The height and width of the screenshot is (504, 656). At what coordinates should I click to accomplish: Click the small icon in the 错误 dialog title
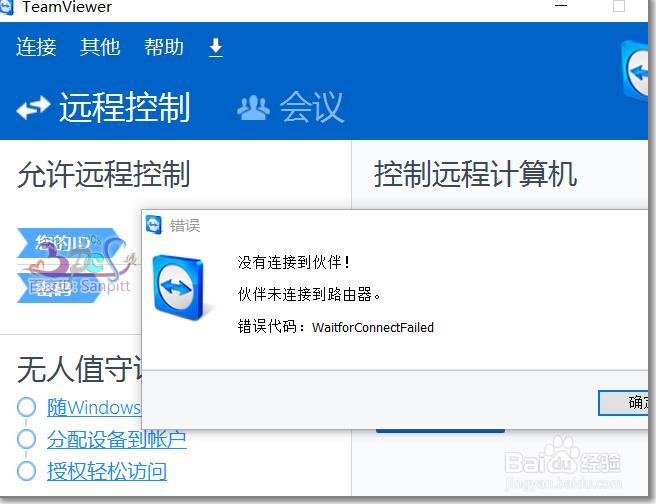coord(154,225)
